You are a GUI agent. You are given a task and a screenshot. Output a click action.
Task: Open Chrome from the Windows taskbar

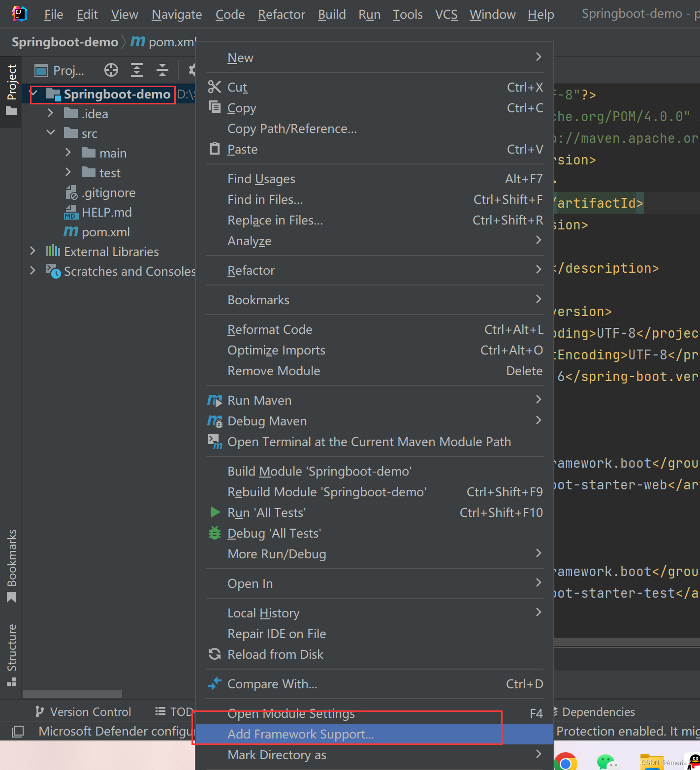click(566, 761)
